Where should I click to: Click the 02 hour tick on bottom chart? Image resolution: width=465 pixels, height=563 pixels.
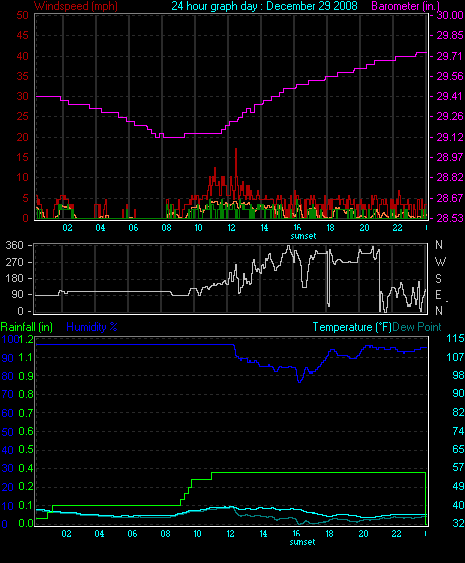[x=66, y=534]
